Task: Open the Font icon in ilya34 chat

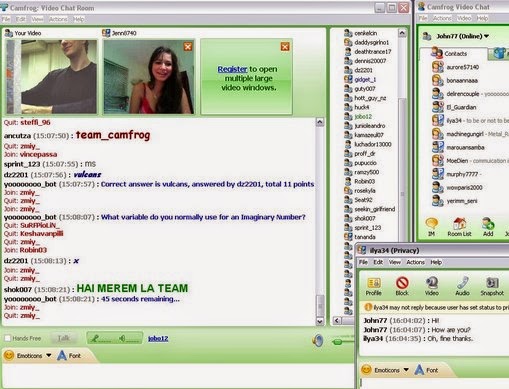Action: (x=419, y=370)
